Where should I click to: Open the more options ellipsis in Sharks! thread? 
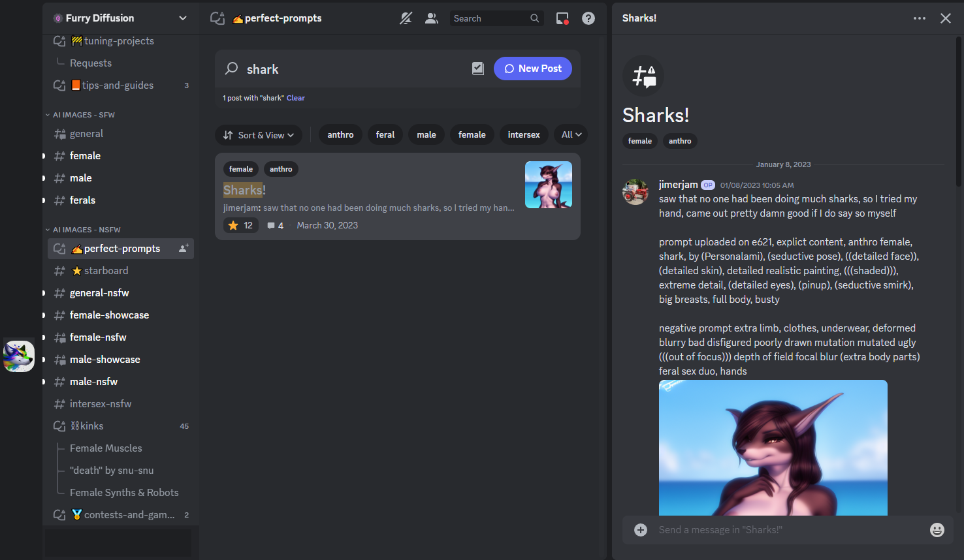click(x=920, y=18)
